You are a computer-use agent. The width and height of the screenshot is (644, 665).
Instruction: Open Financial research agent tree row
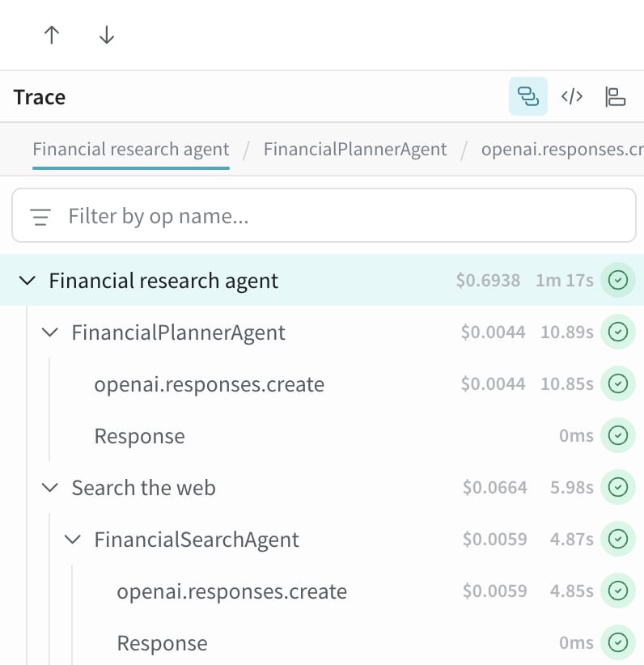pos(322,280)
